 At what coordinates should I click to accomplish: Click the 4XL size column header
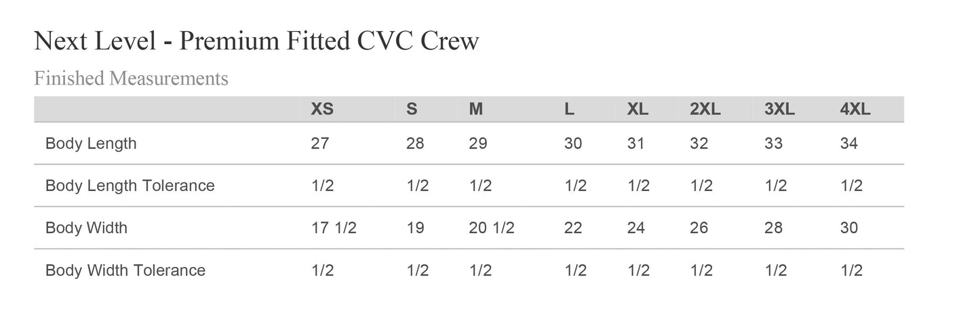click(855, 109)
